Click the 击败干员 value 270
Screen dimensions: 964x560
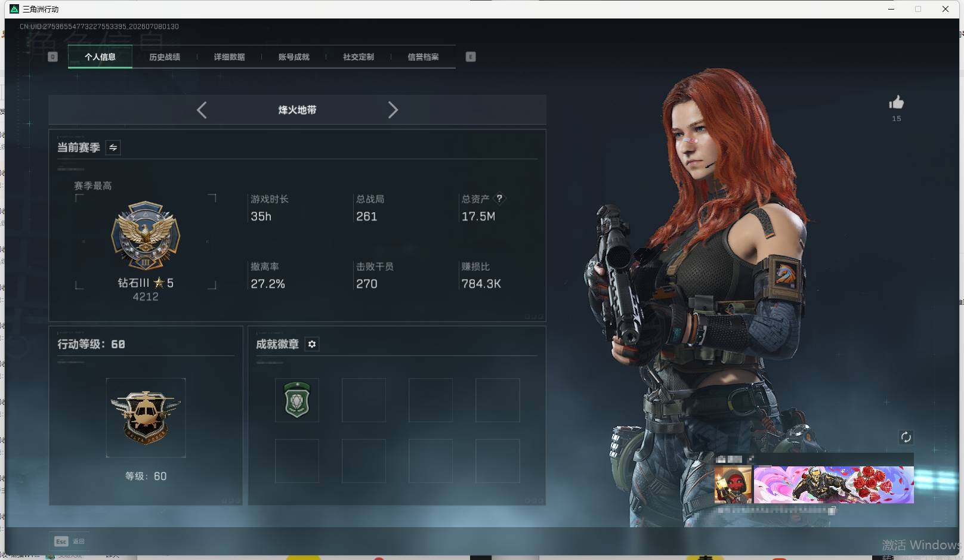click(366, 284)
